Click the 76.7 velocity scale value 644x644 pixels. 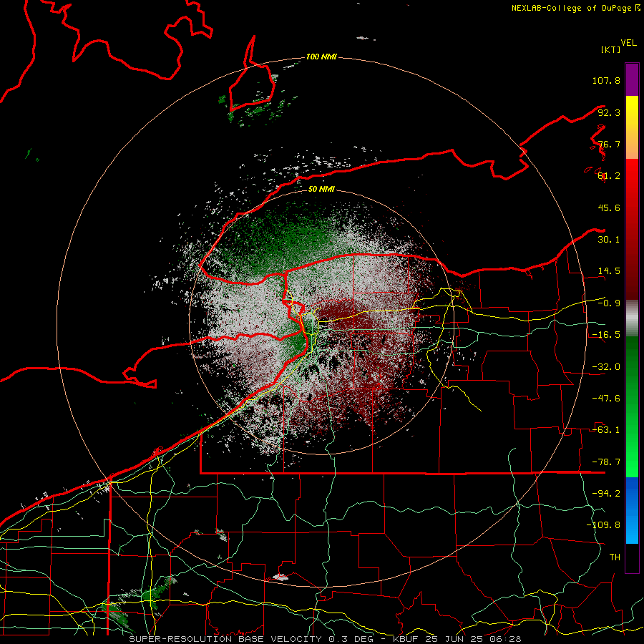[609, 144]
